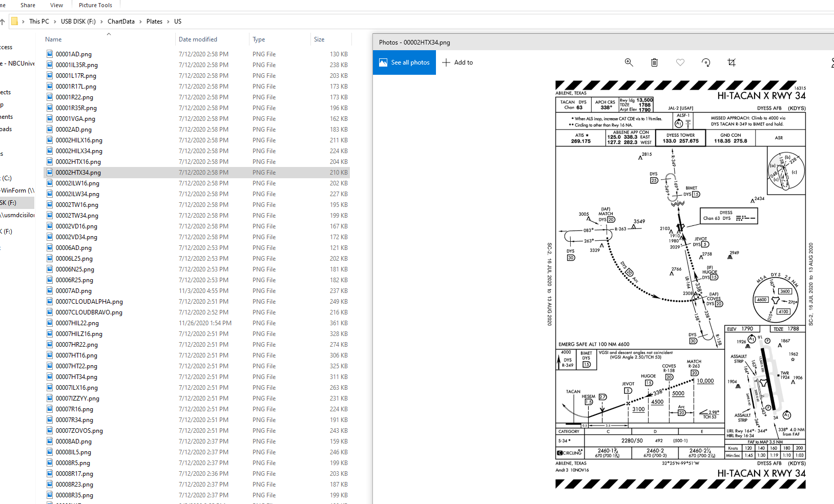This screenshot has width=834, height=504.
Task: Click the folder icon in address bar
Action: coord(15,22)
